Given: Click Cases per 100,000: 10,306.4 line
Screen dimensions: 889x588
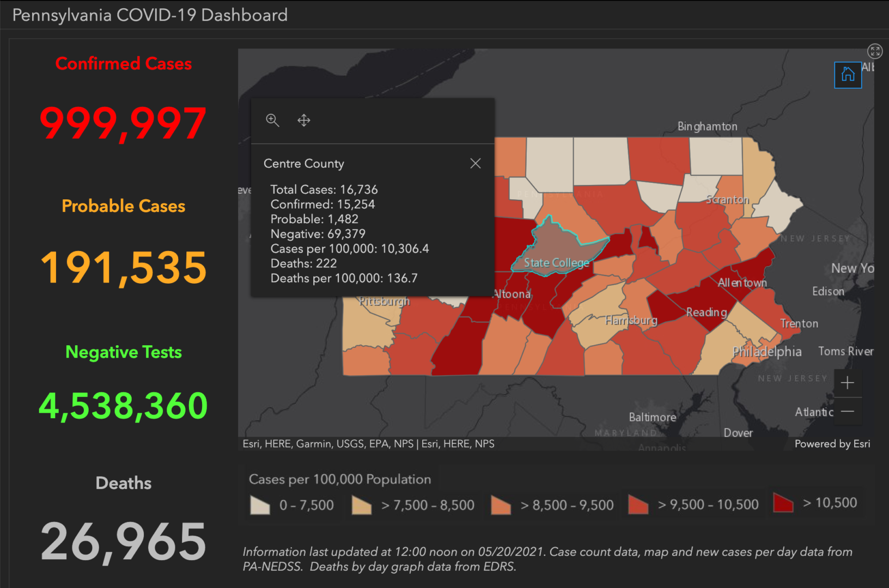Looking at the screenshot, I should click(350, 249).
